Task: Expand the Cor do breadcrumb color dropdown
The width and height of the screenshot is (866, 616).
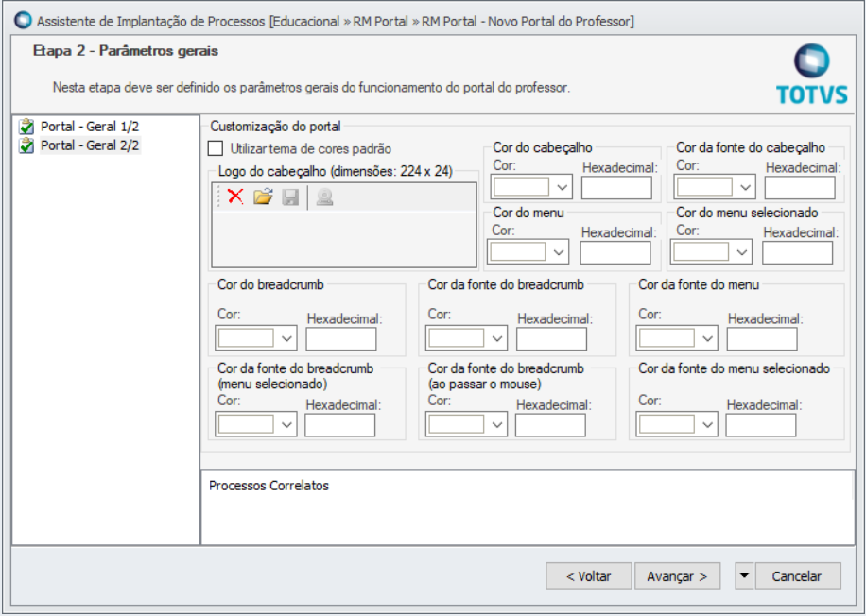Action: (285, 338)
